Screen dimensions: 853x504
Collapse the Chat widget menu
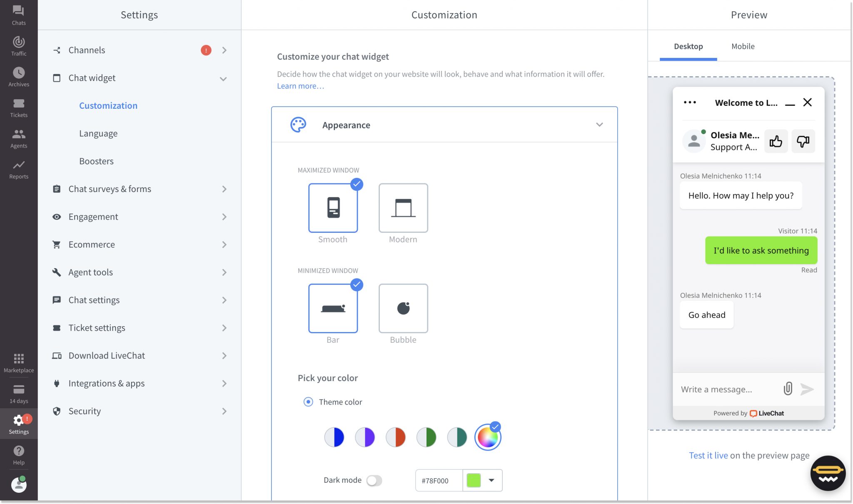(x=224, y=78)
